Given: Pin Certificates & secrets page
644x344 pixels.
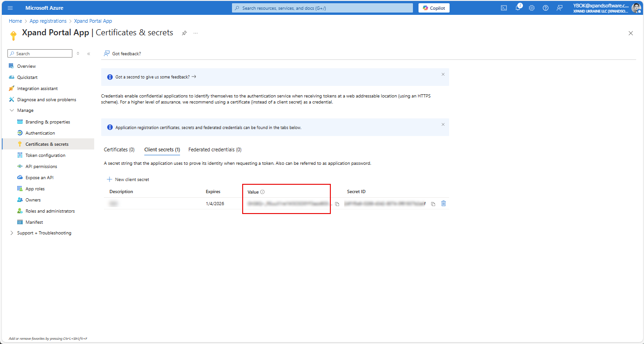Looking at the screenshot, I should [184, 33].
